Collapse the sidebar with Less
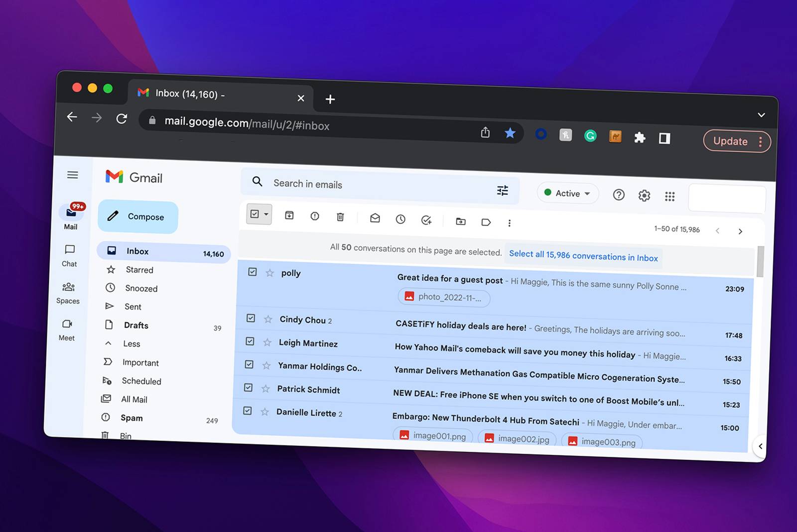The width and height of the screenshot is (797, 532). point(132,344)
